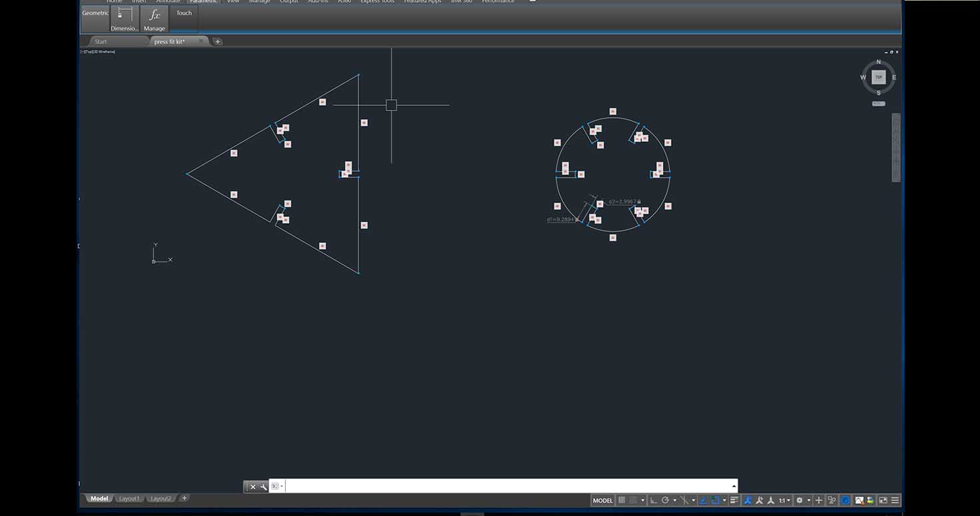Click the graphics performance image icon
980x516 pixels.
[x=859, y=500]
